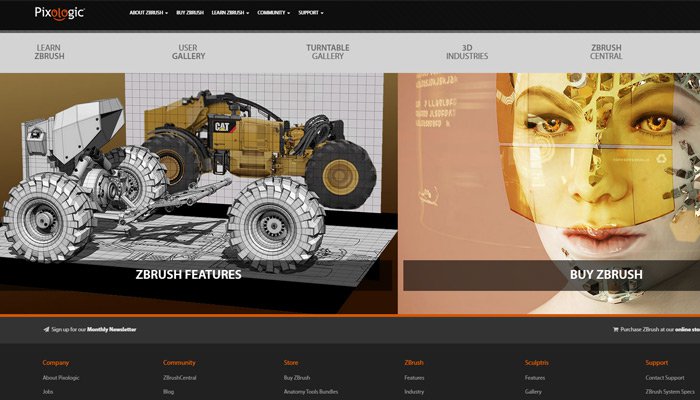Open ZBrush System Specs link

pos(670,392)
